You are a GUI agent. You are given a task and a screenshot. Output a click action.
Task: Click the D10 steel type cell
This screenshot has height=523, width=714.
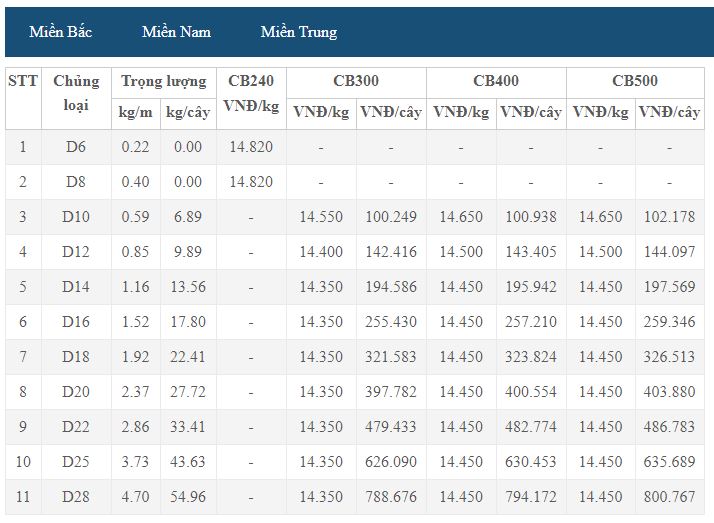pos(76,217)
